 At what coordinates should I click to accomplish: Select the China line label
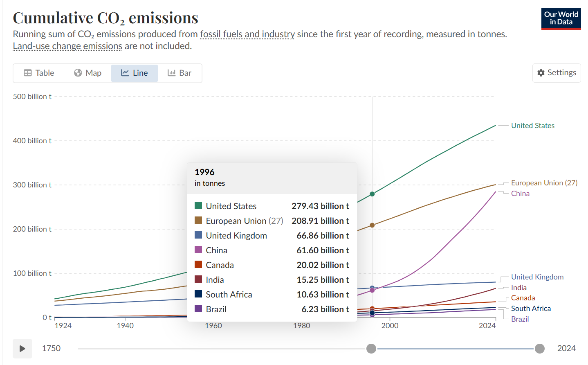pos(520,194)
